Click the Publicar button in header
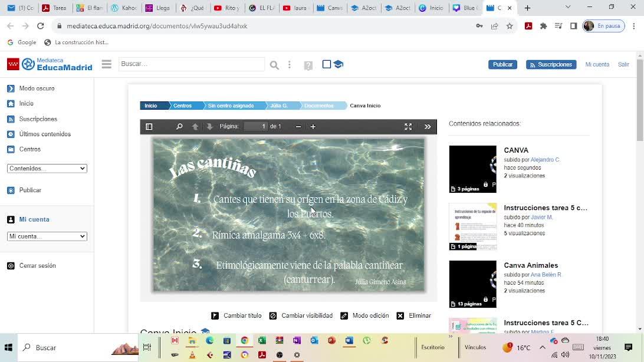644x362 pixels. click(x=502, y=64)
